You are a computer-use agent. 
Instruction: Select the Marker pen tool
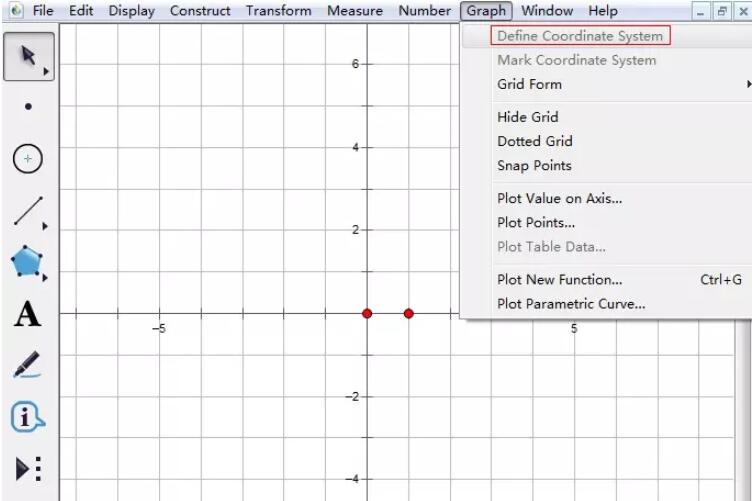(x=27, y=365)
